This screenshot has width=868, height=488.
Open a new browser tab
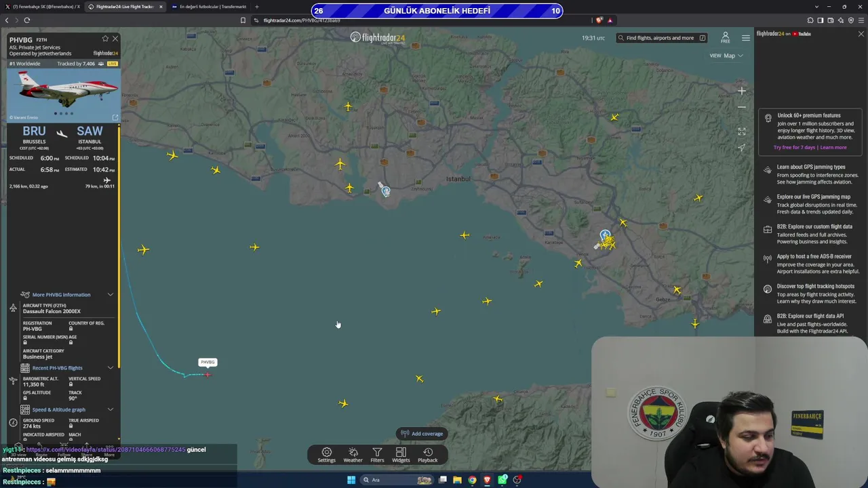click(256, 7)
